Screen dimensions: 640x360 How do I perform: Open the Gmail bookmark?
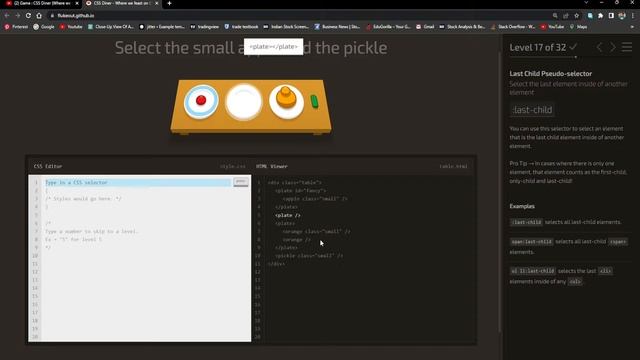[425, 27]
